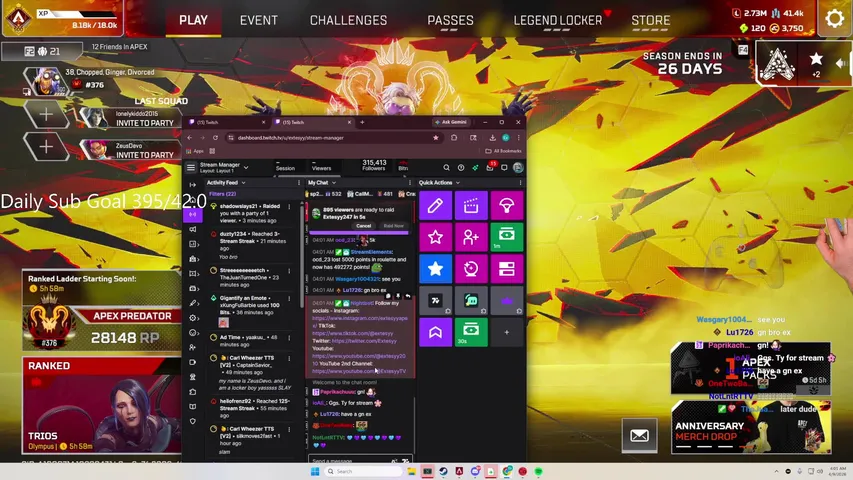This screenshot has width=853, height=480.
Task: Open the Twitch dashboard hamburger menu
Action: 190,168
